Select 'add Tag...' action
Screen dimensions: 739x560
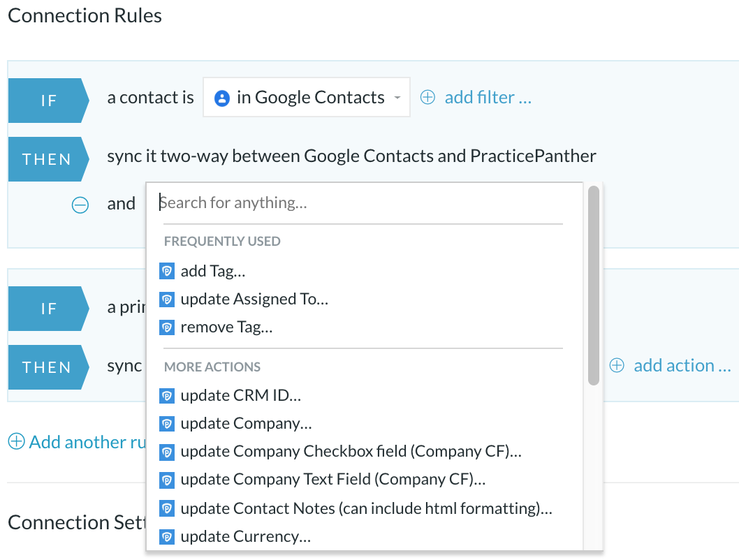point(213,272)
